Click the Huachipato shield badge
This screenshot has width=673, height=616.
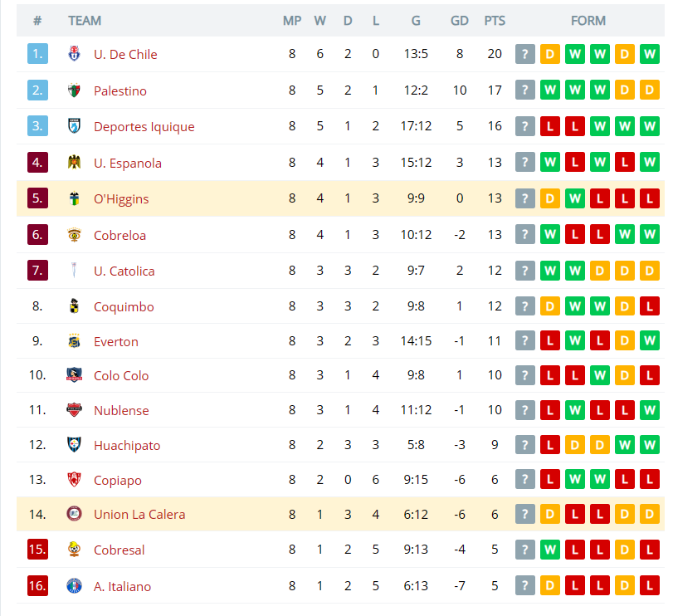[74, 445]
